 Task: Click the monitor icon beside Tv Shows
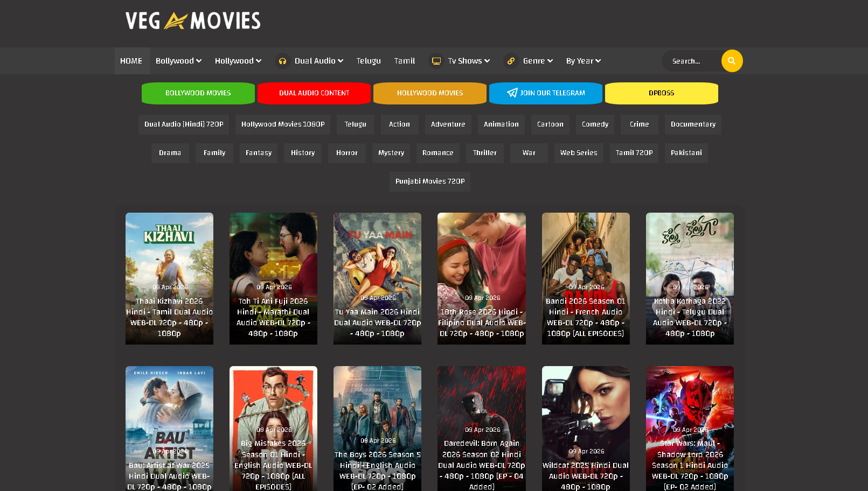(436, 61)
